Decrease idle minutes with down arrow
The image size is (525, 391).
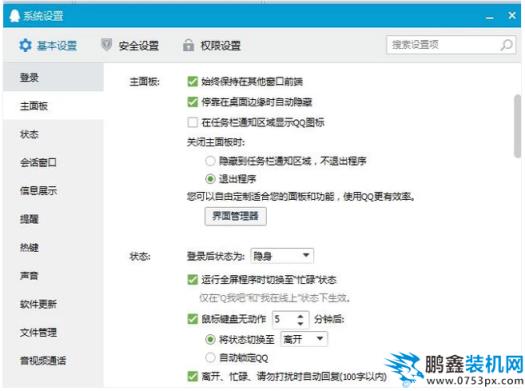coord(300,323)
